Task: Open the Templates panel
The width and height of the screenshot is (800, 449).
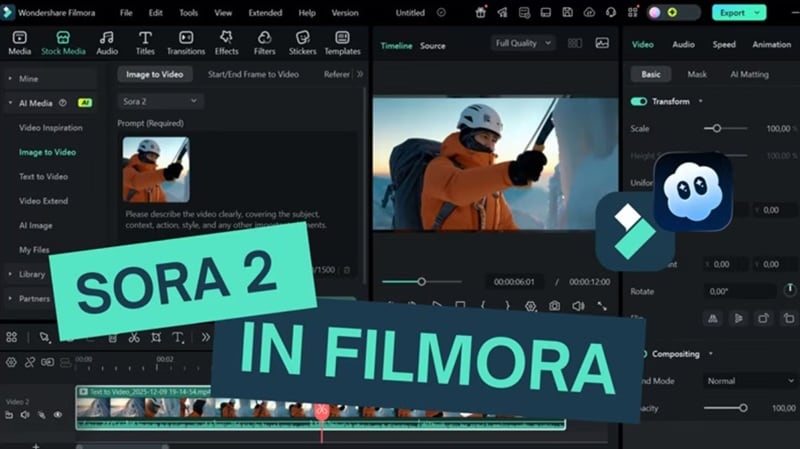Action: [x=342, y=43]
